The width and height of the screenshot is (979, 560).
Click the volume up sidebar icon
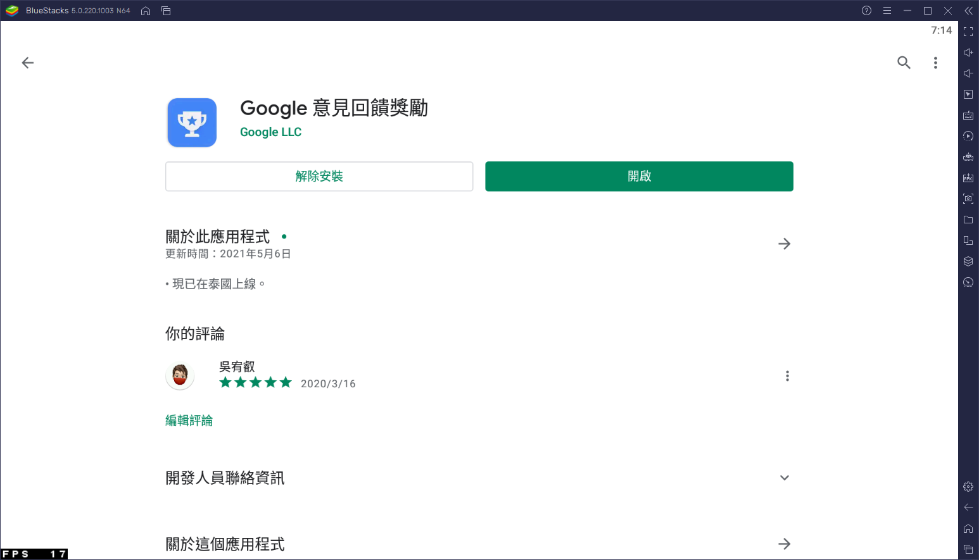point(968,53)
